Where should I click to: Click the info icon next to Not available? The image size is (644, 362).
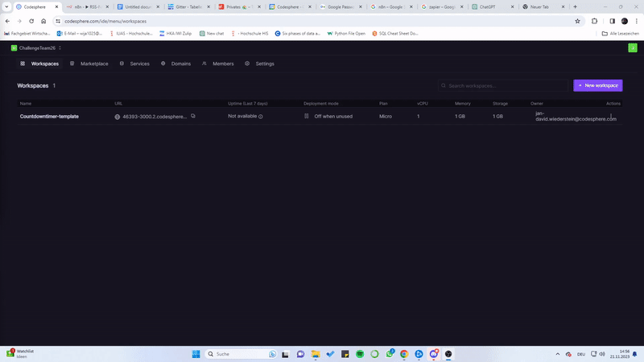tap(261, 117)
